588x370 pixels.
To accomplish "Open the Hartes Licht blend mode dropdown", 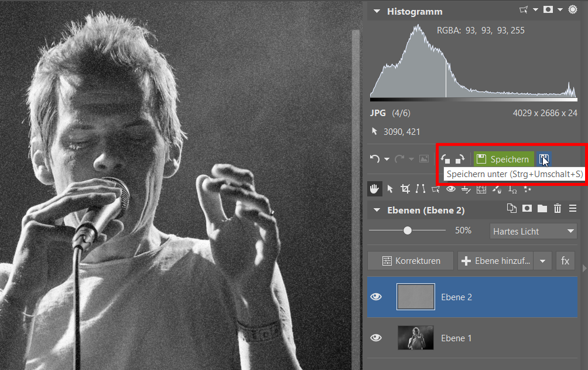I will point(534,231).
